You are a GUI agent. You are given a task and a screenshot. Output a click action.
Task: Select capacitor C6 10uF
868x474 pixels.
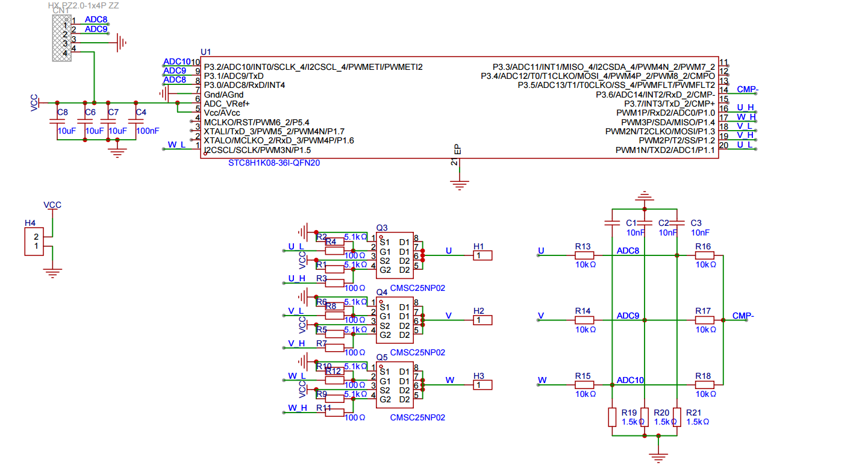(x=84, y=121)
